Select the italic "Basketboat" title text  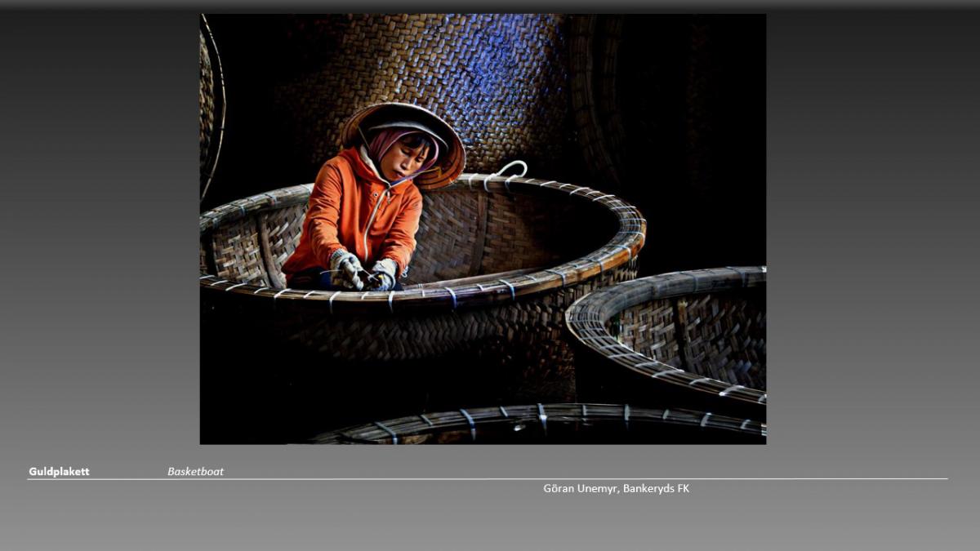pyautogui.click(x=195, y=472)
